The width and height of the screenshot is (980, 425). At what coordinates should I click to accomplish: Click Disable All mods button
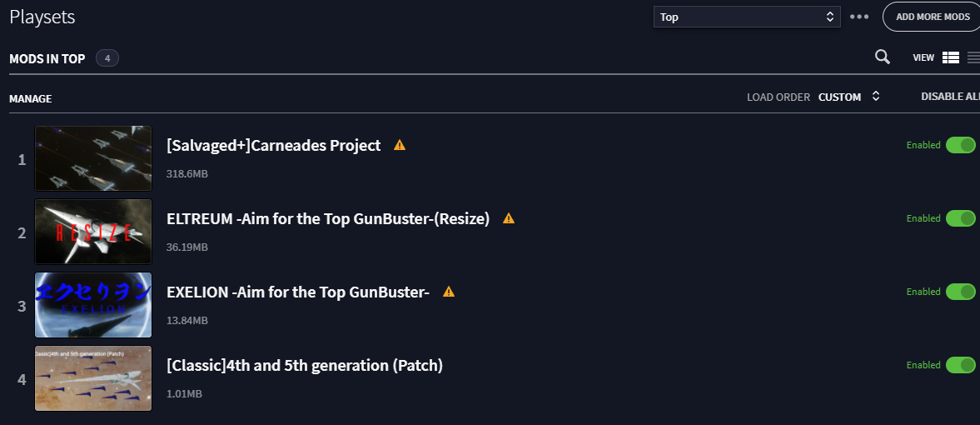click(x=950, y=97)
